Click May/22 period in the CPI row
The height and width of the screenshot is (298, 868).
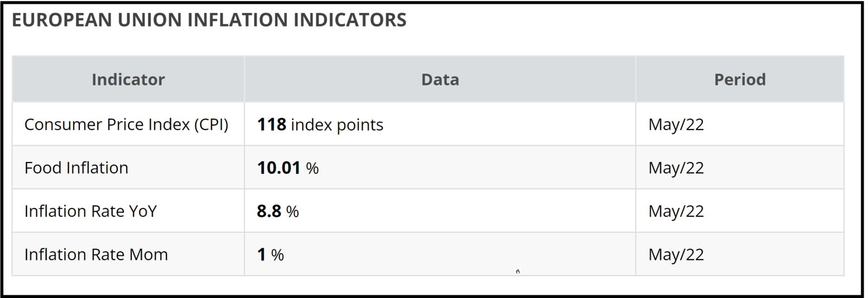676,125
